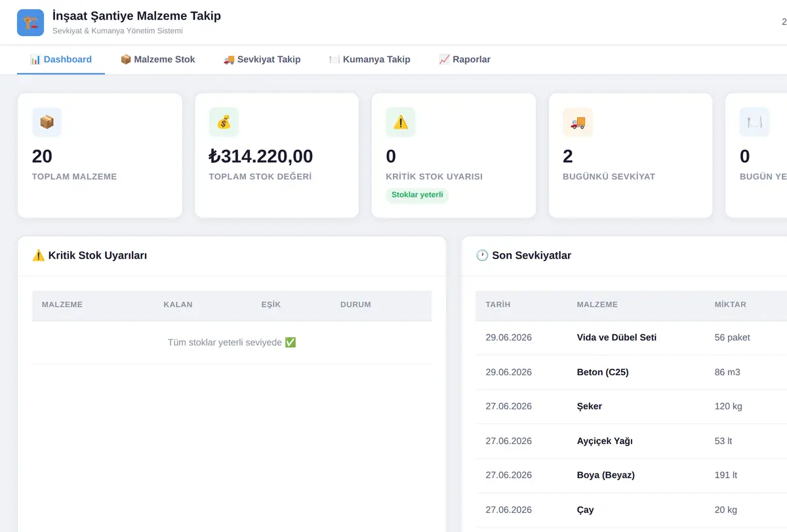Select the Raporlar tab

click(x=464, y=60)
